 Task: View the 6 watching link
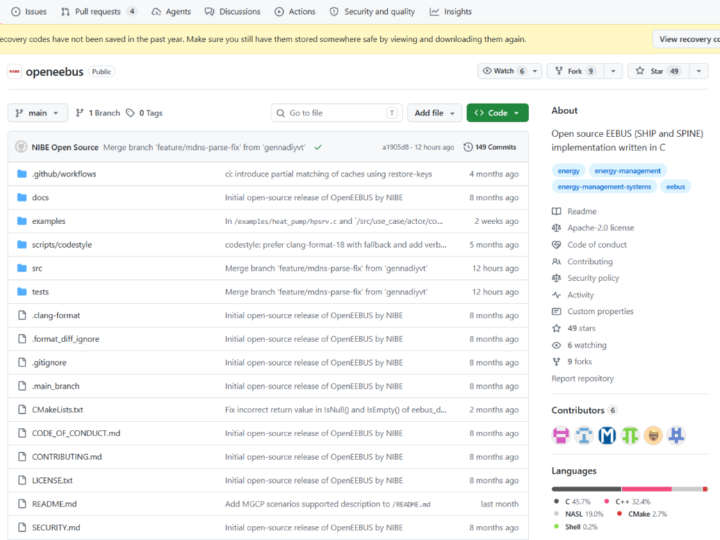[579, 345]
